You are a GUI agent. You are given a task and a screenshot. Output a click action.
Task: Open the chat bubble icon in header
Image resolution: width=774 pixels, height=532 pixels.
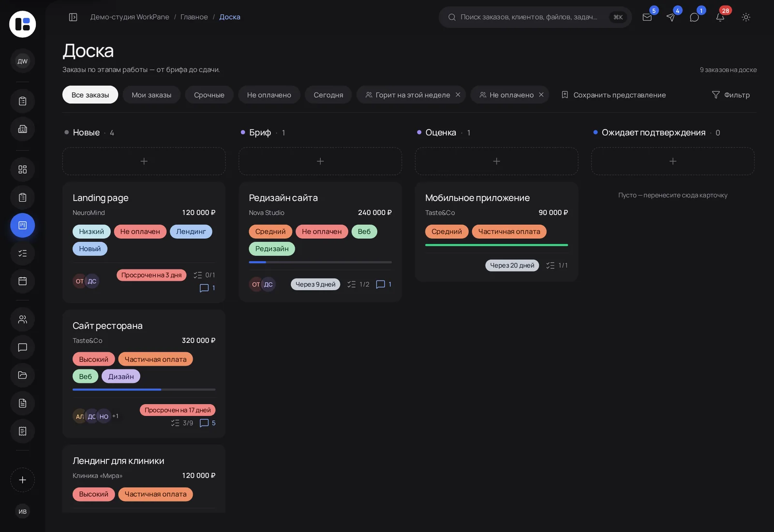coord(694,17)
